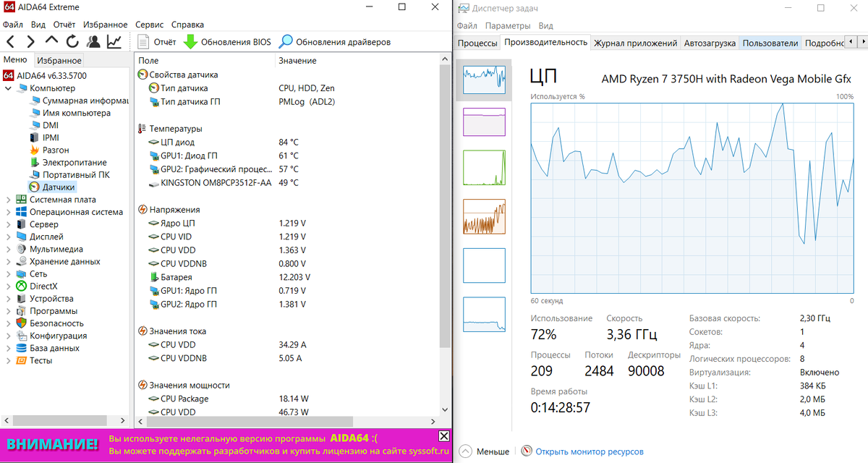This screenshot has width=868, height=463.
Task: Expand the DirectX node
Action: coord(8,286)
